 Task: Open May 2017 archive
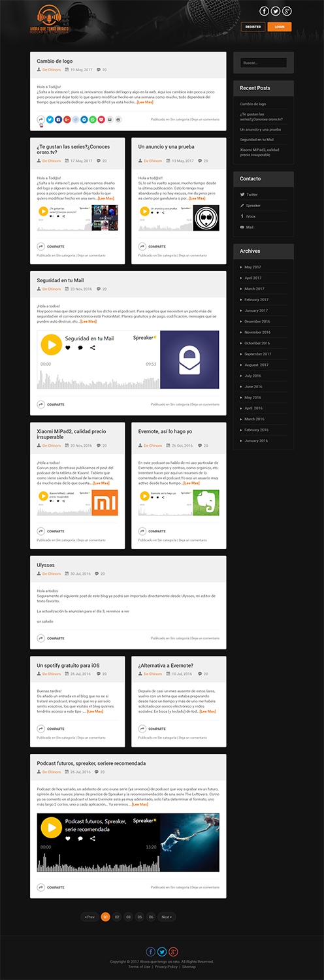point(253,267)
